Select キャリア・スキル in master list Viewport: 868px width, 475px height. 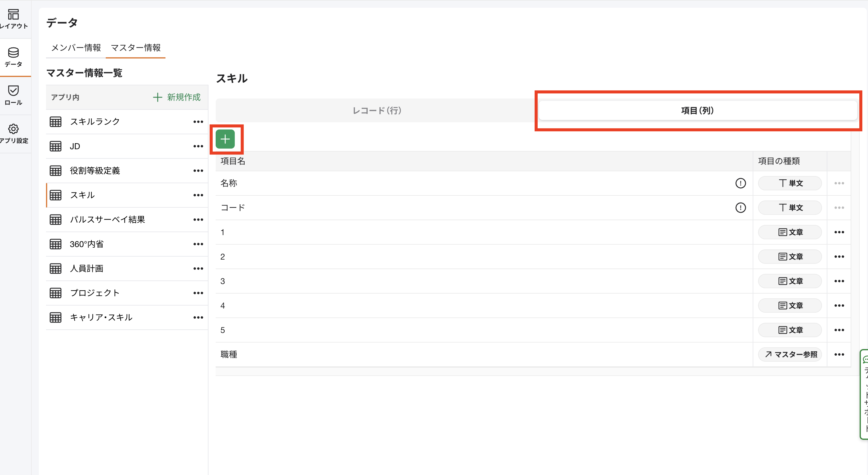click(101, 317)
